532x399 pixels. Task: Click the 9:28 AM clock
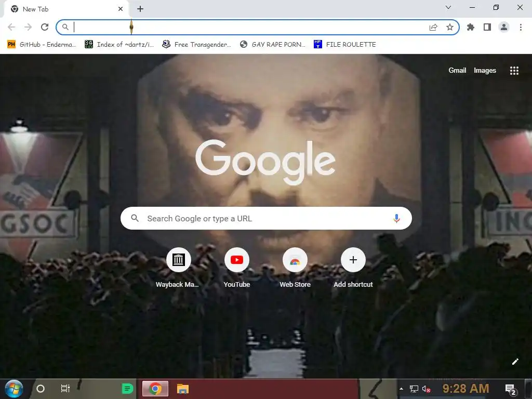coord(465,389)
